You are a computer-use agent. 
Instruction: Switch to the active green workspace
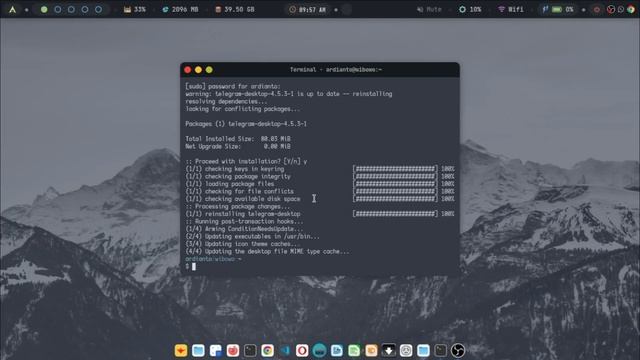coord(44,9)
